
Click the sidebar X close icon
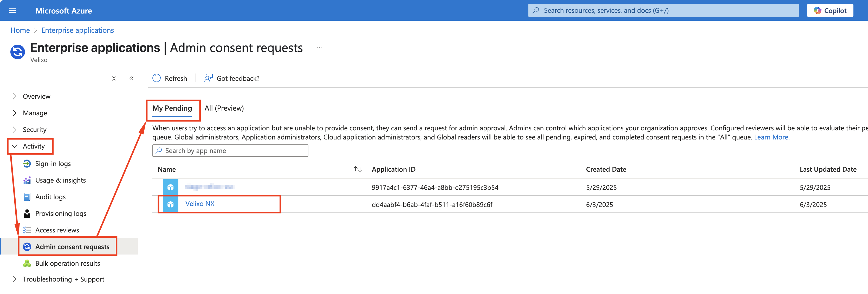(x=114, y=78)
